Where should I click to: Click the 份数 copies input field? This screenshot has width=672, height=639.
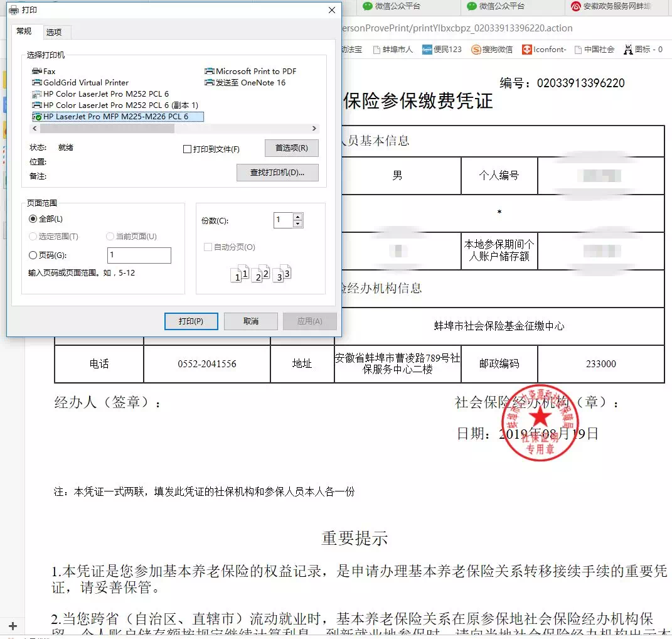[283, 220]
